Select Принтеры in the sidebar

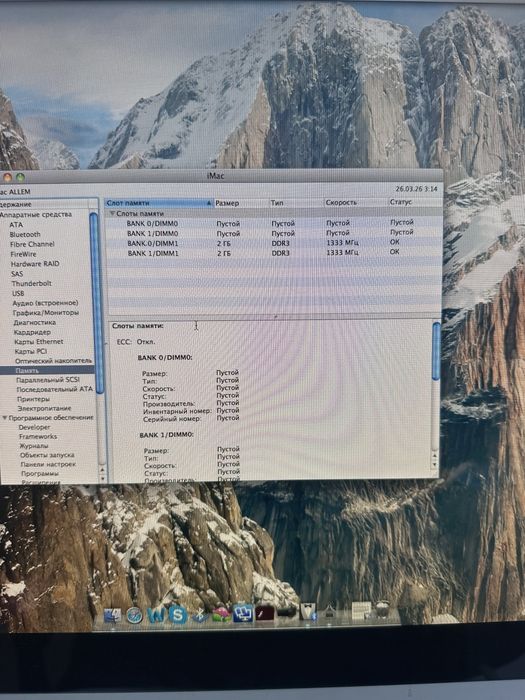pos(33,399)
